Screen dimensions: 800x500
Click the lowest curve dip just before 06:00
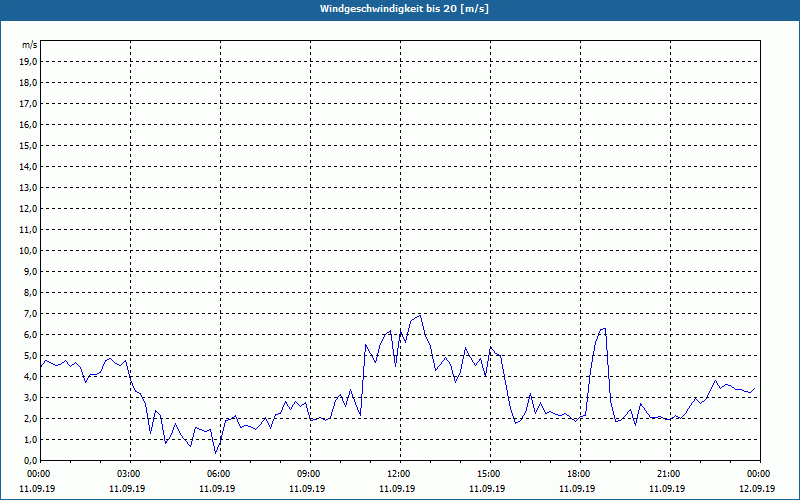click(x=216, y=453)
